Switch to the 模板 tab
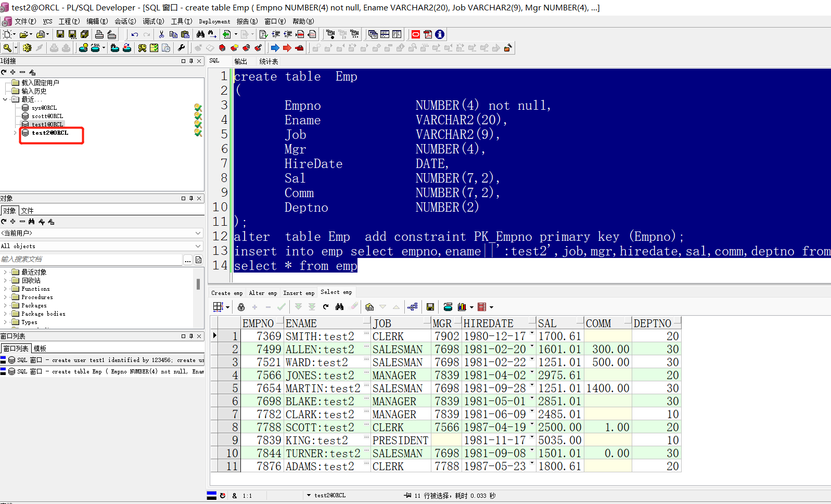Viewport: 831px width, 504px height. [40, 348]
